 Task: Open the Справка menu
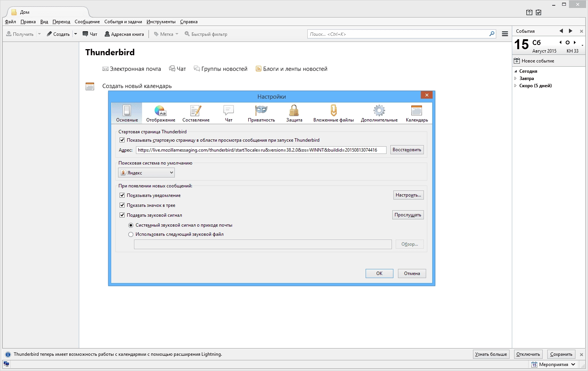189,22
